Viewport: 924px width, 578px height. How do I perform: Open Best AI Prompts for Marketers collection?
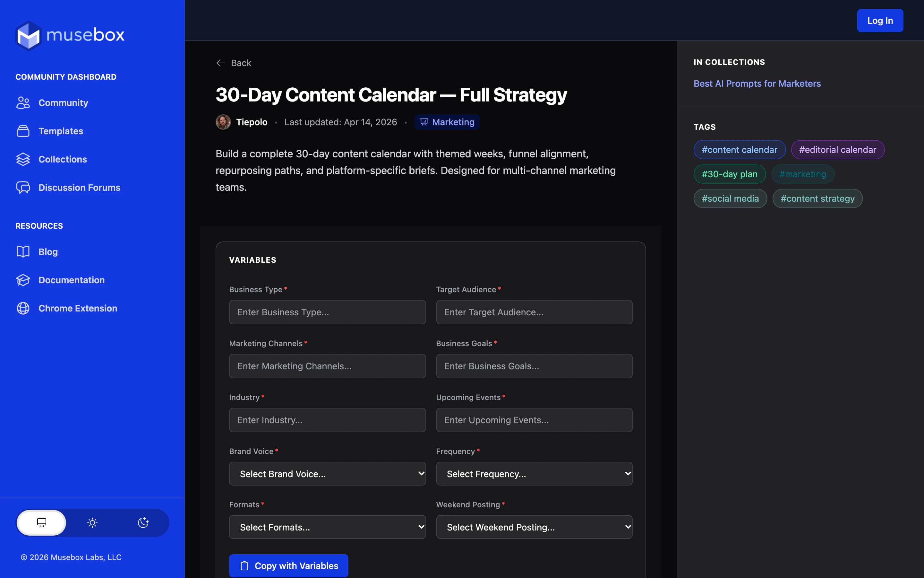[757, 84]
